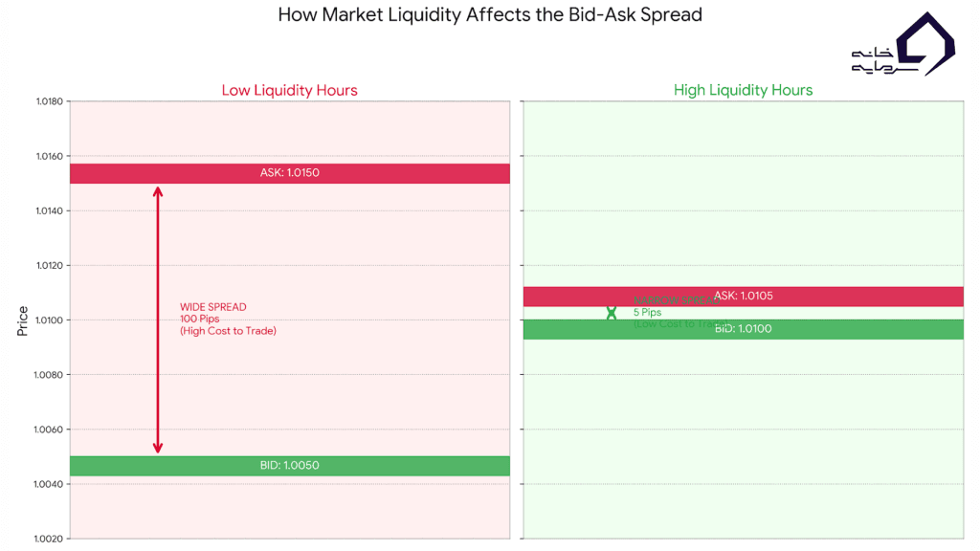Click the Price axis label
This screenshot has width=980, height=551.
coord(22,320)
